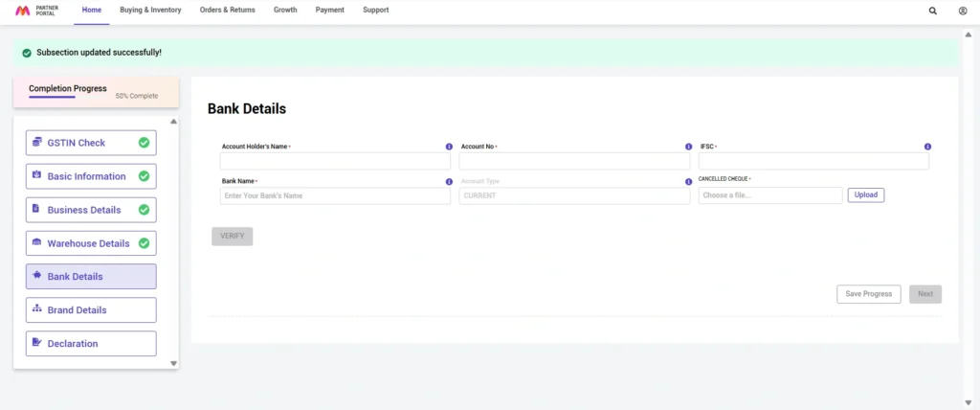Click the Basic Information step icon

[x=37, y=175]
